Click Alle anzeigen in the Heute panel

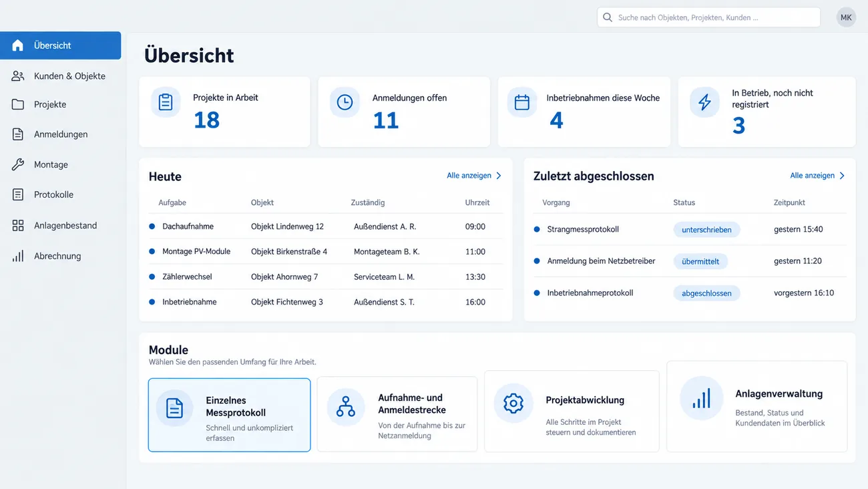point(469,176)
